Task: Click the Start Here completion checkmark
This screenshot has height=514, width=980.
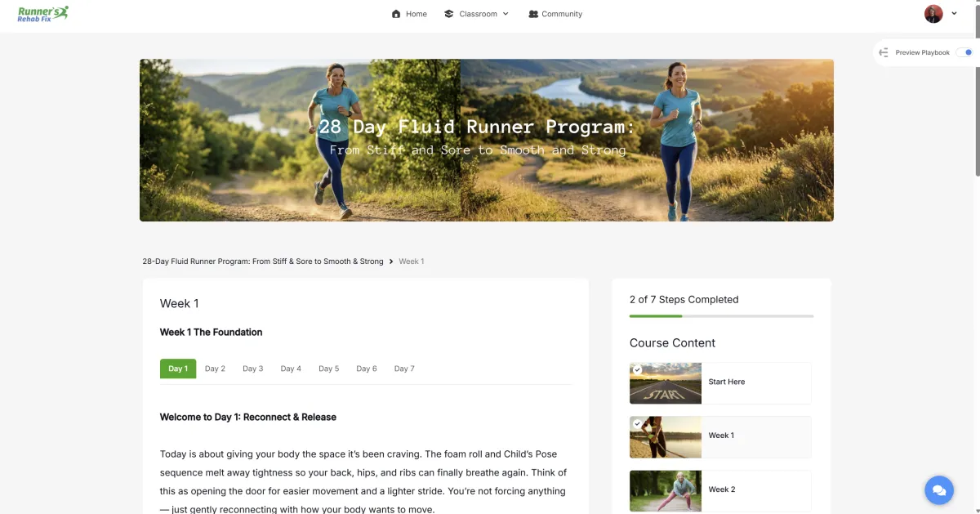Action: click(638, 370)
